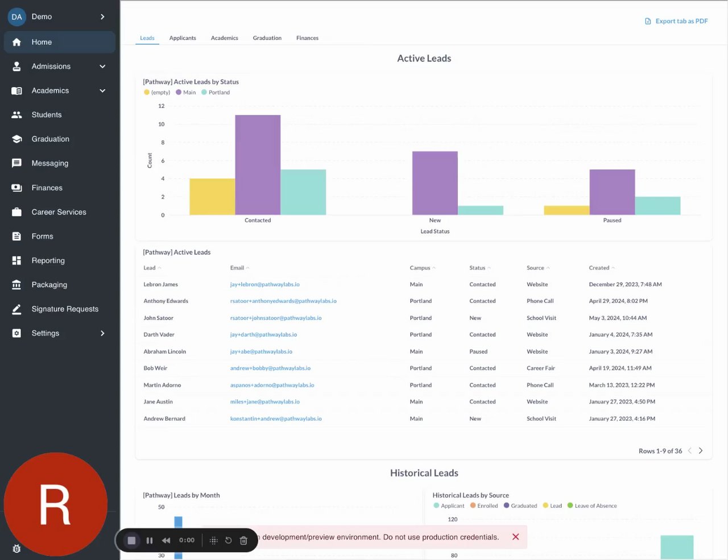
Task: Expand the Admissions menu
Action: [102, 67]
